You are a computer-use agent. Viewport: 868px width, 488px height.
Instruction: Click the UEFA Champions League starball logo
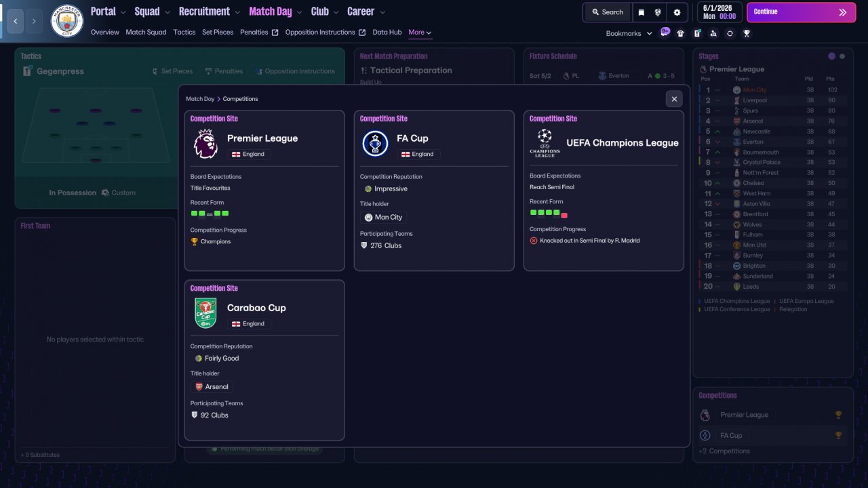tap(545, 143)
